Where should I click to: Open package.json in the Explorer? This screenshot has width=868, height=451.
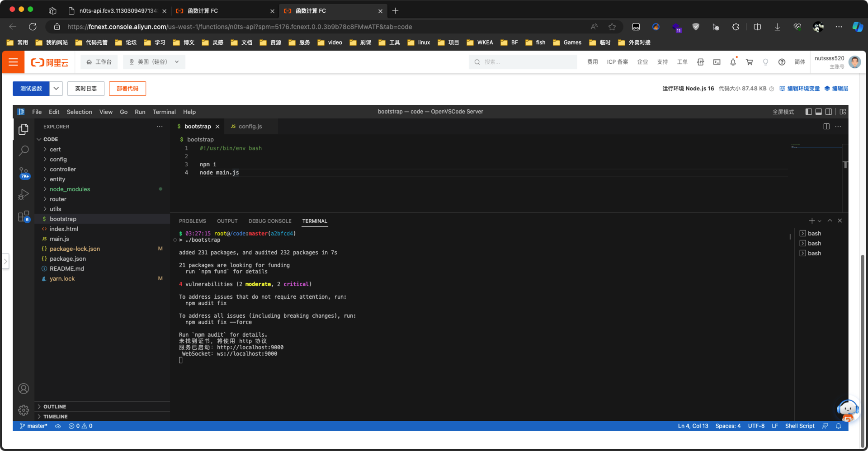pos(102,258)
